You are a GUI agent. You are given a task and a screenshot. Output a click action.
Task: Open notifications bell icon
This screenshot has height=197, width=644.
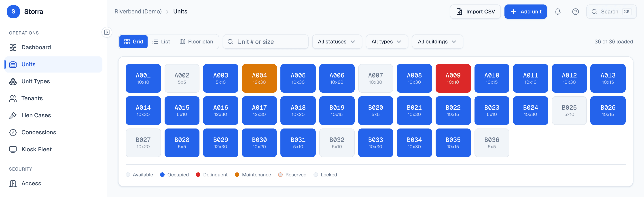pos(557,11)
